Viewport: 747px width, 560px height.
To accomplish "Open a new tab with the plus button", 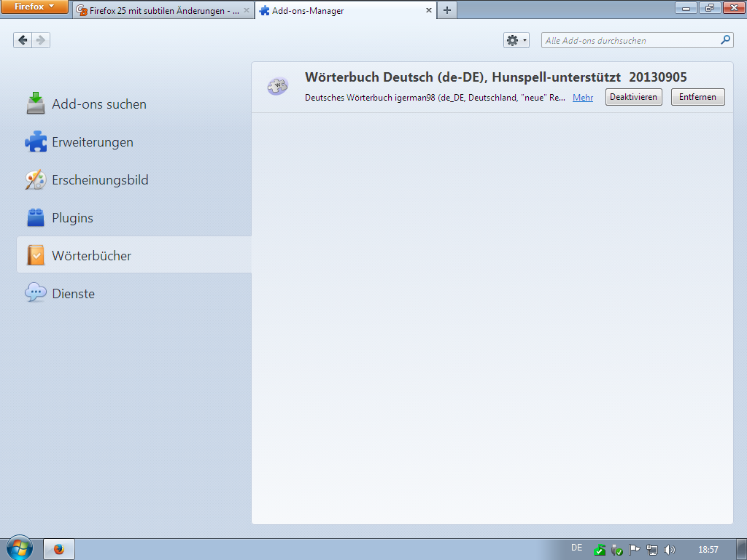I will [x=447, y=10].
